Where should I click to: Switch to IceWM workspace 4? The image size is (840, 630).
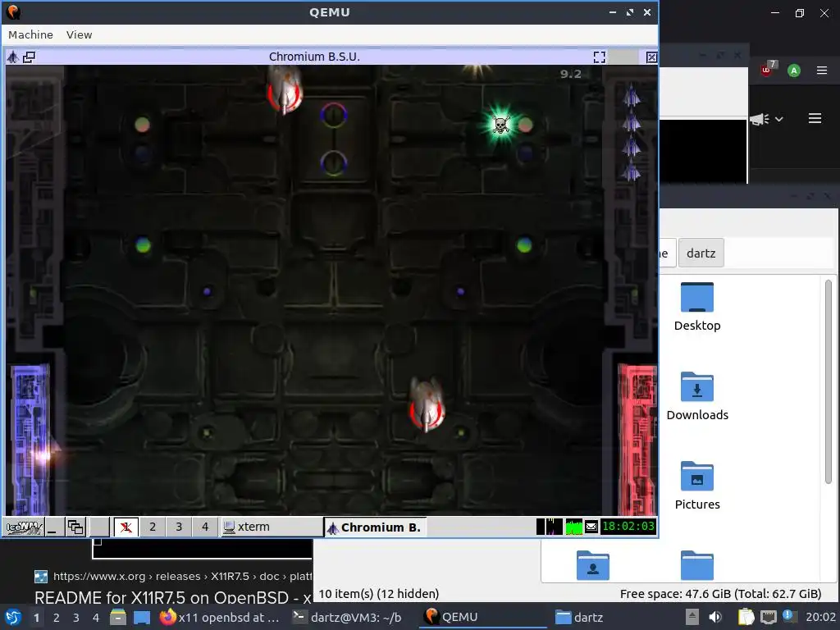[x=205, y=527]
